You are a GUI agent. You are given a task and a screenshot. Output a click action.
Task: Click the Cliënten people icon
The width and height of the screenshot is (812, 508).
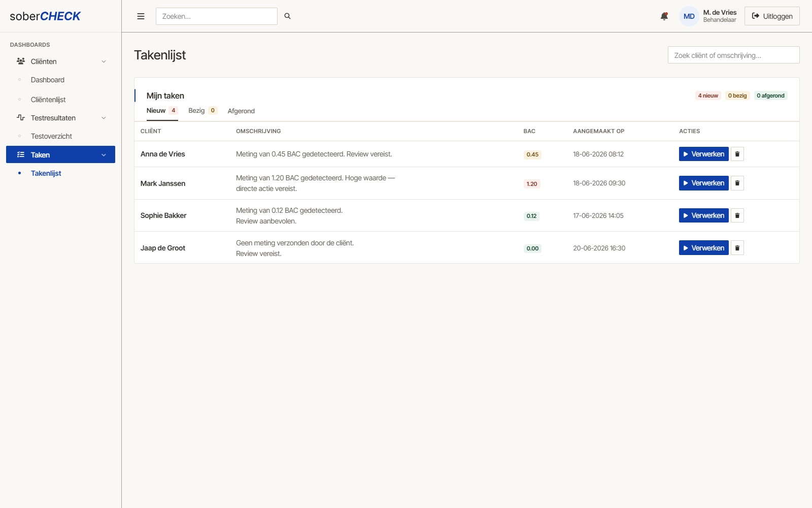click(21, 61)
